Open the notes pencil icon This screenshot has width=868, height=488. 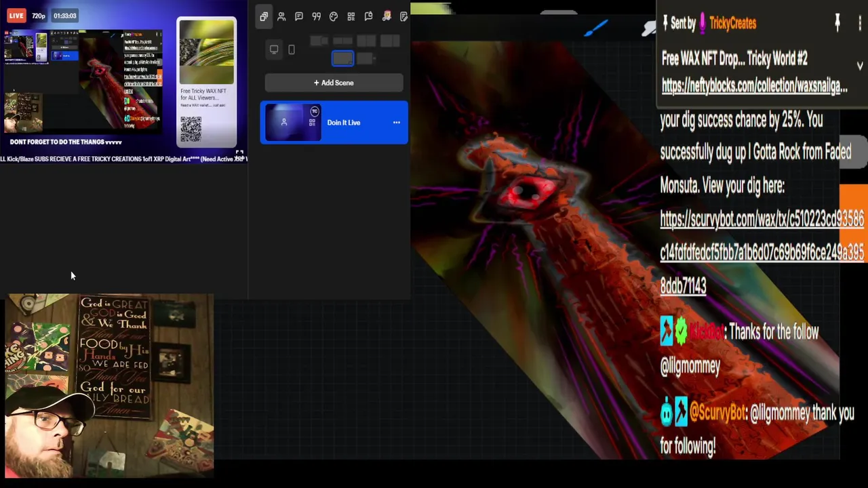(403, 16)
